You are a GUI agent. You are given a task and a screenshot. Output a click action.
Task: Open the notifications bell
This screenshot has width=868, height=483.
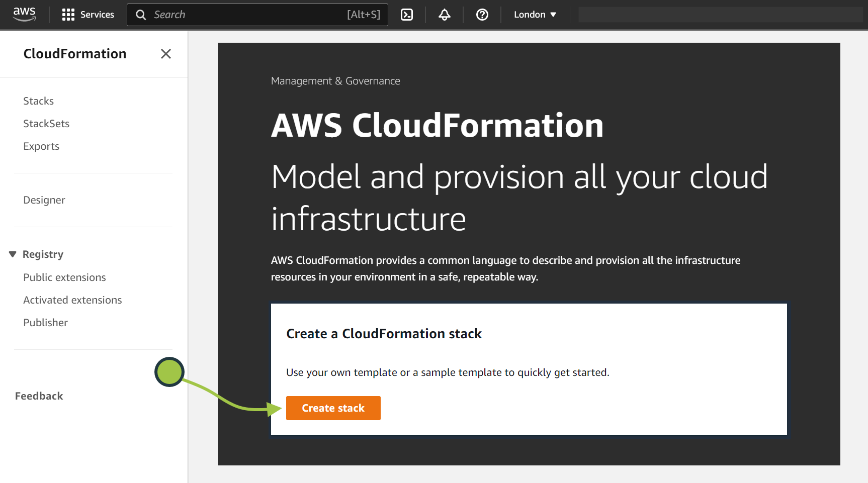pyautogui.click(x=444, y=15)
